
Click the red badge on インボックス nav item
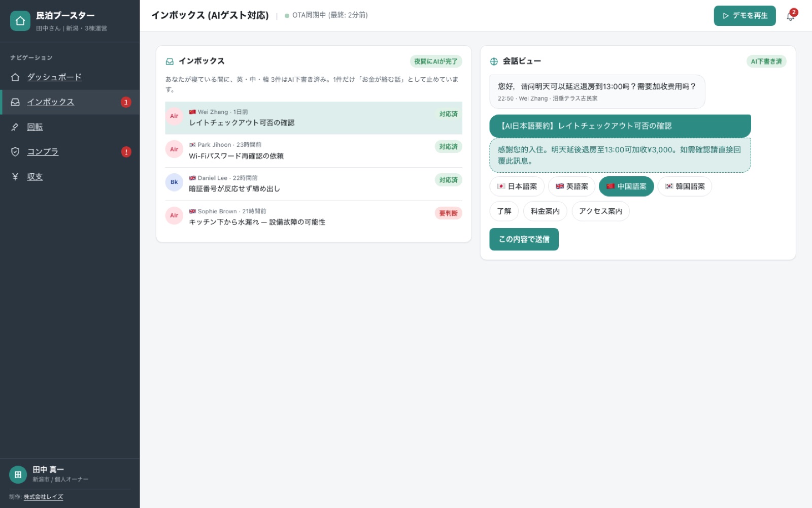(126, 102)
